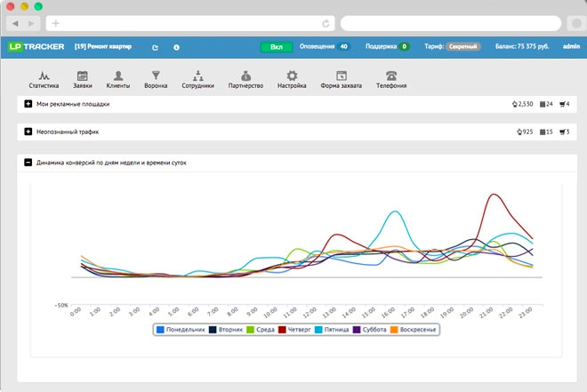
Task: Expand the Мои рекламные площадки panel
Action: [x=28, y=104]
